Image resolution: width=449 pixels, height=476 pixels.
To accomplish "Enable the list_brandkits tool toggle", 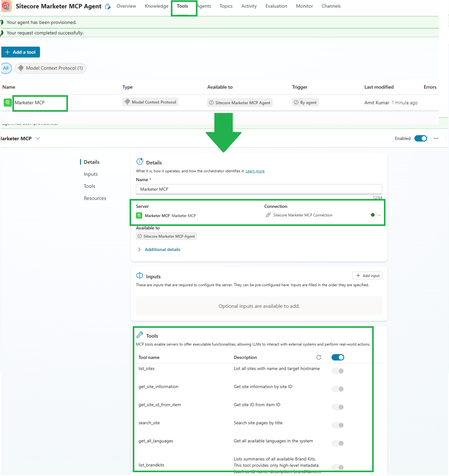I will point(338,467).
